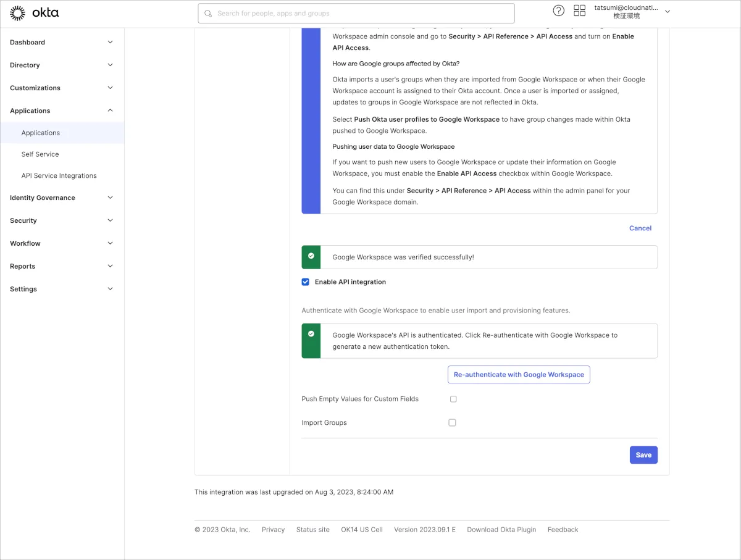Uncheck Enable API integration checkbox
Viewport: 741px width, 560px height.
pyautogui.click(x=305, y=282)
